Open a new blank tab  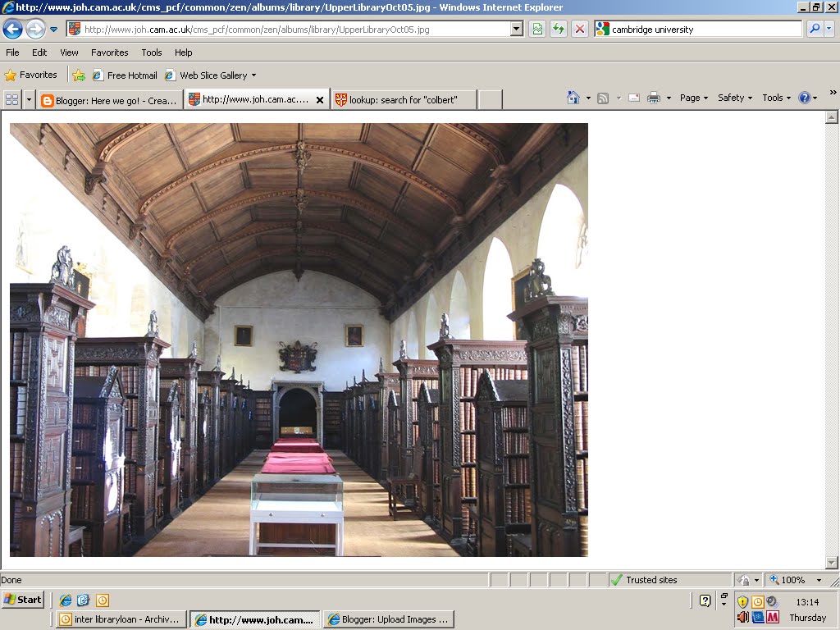coord(490,100)
